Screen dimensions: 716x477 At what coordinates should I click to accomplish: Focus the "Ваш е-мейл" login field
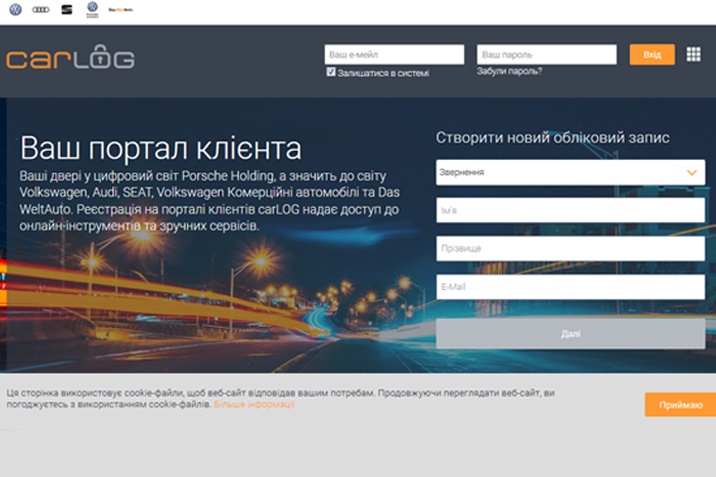394,55
